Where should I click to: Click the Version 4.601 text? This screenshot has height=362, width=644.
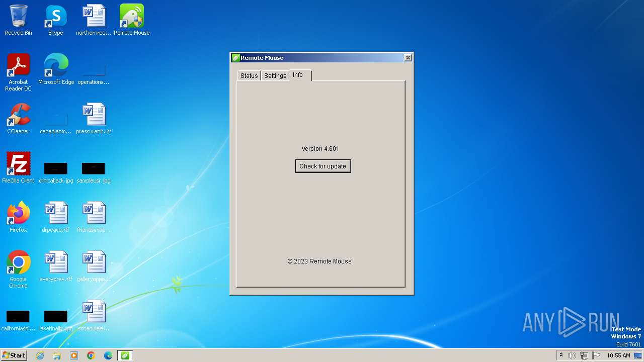click(x=320, y=149)
